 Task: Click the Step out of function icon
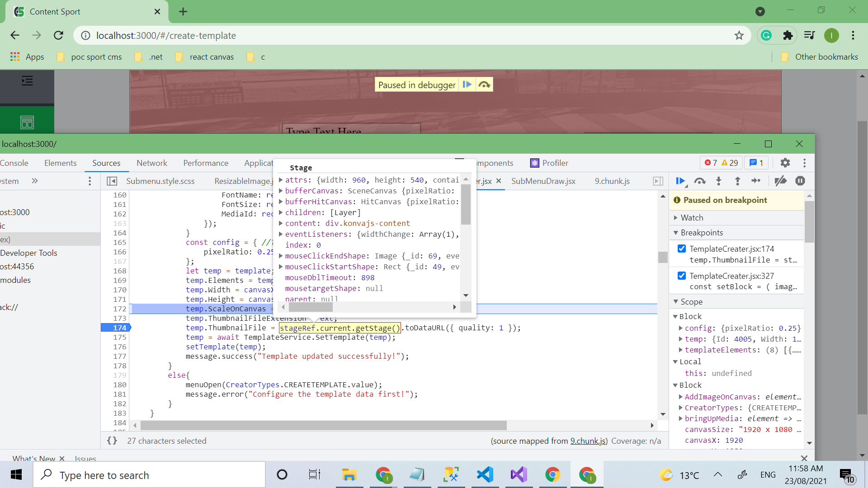click(x=737, y=181)
